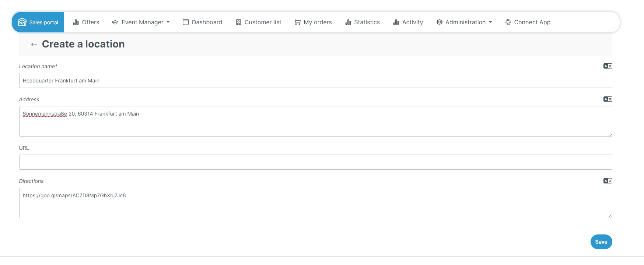Click the Administration gear icon
644x265 pixels.
click(439, 22)
